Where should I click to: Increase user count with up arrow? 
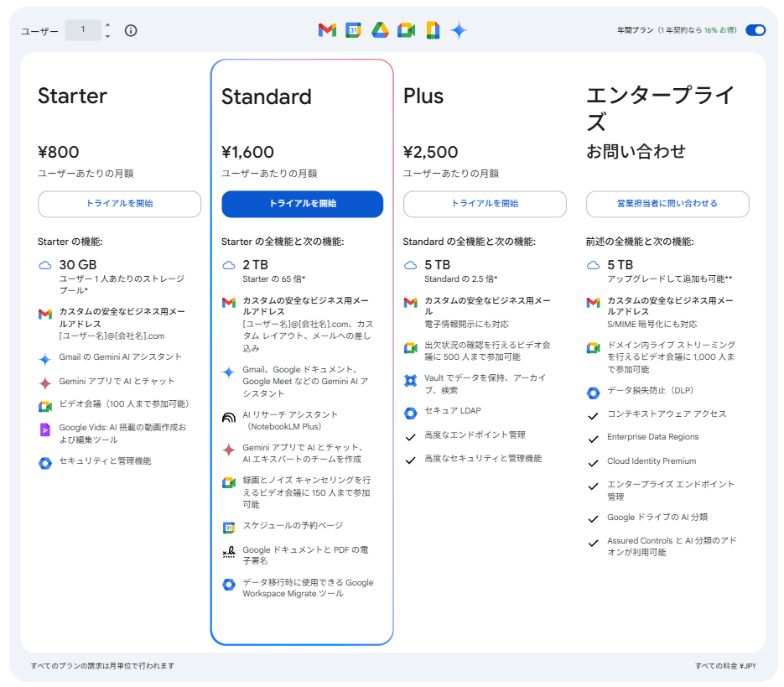(107, 24)
